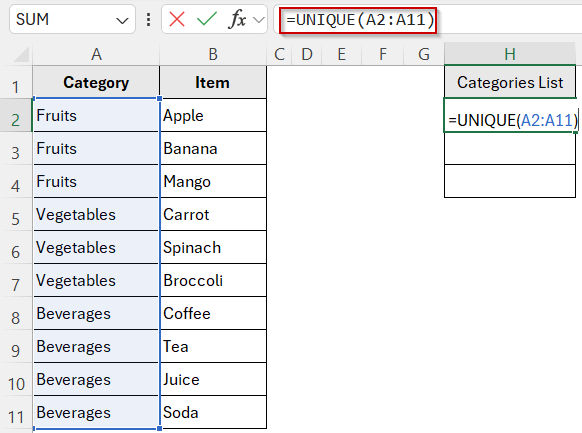Click the Banana cell
This screenshot has height=433, width=582.
[x=213, y=148]
